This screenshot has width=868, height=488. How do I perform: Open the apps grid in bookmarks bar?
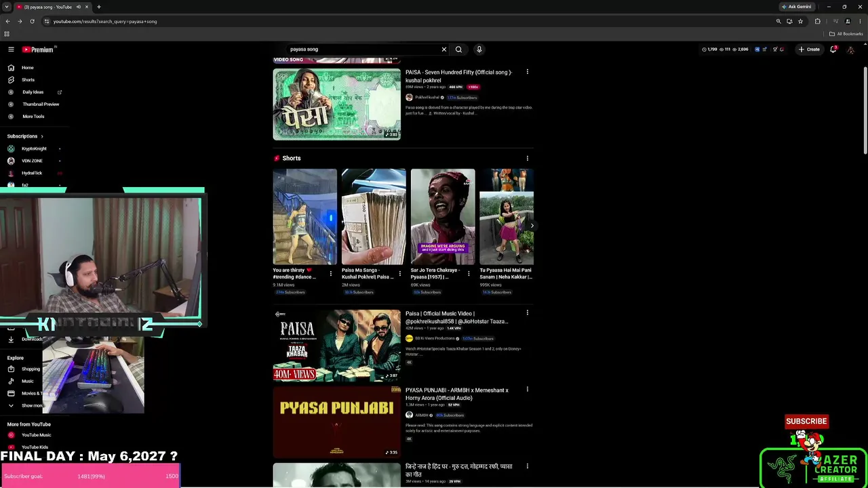[x=7, y=34]
